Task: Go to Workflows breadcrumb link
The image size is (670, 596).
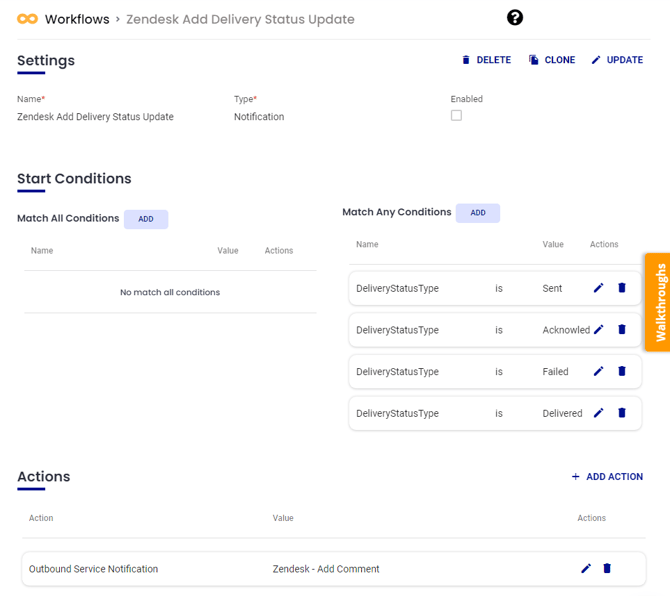Action: pos(77,19)
